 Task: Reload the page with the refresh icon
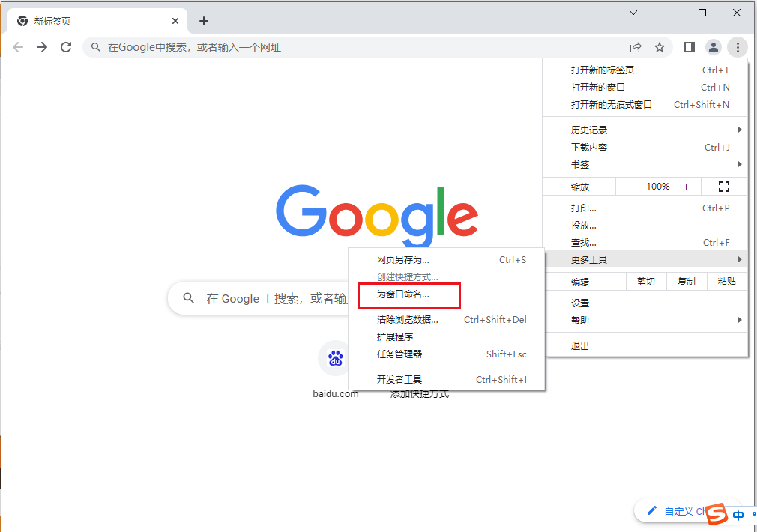[66, 47]
